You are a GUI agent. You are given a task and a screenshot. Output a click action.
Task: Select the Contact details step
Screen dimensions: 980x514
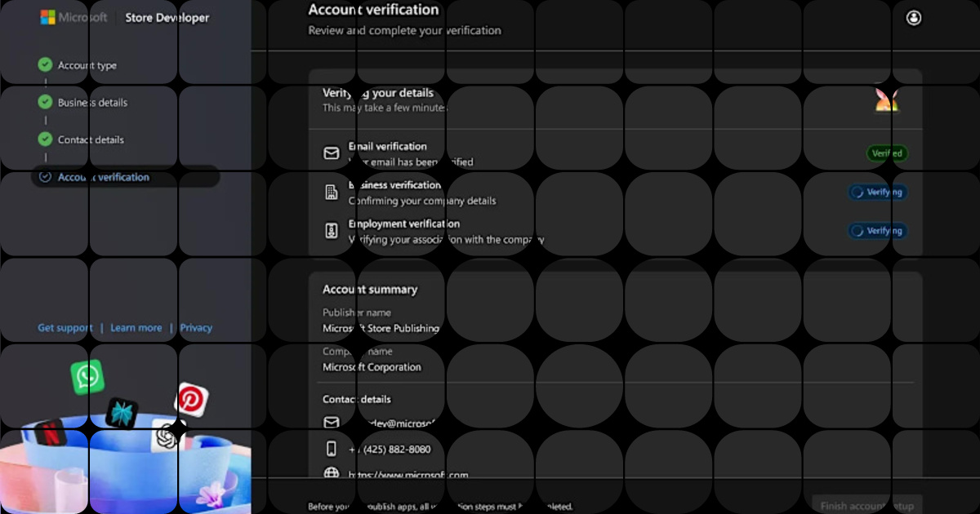coord(91,140)
